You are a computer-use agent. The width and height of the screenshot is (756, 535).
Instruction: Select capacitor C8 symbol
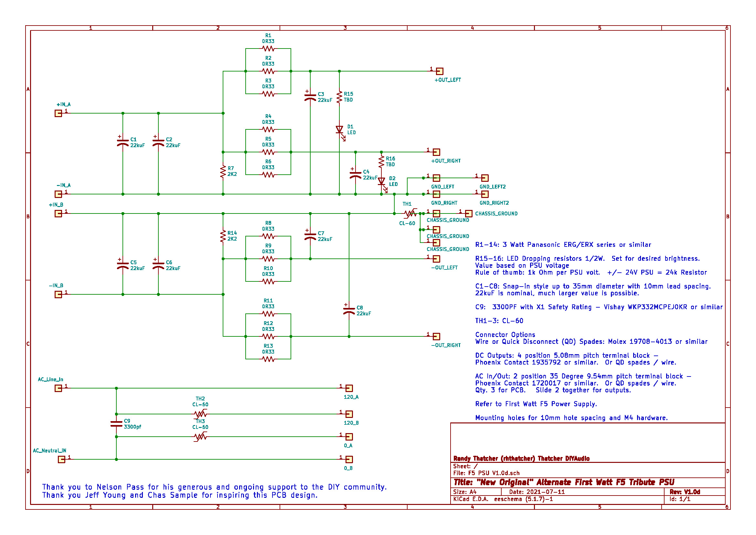(349, 311)
